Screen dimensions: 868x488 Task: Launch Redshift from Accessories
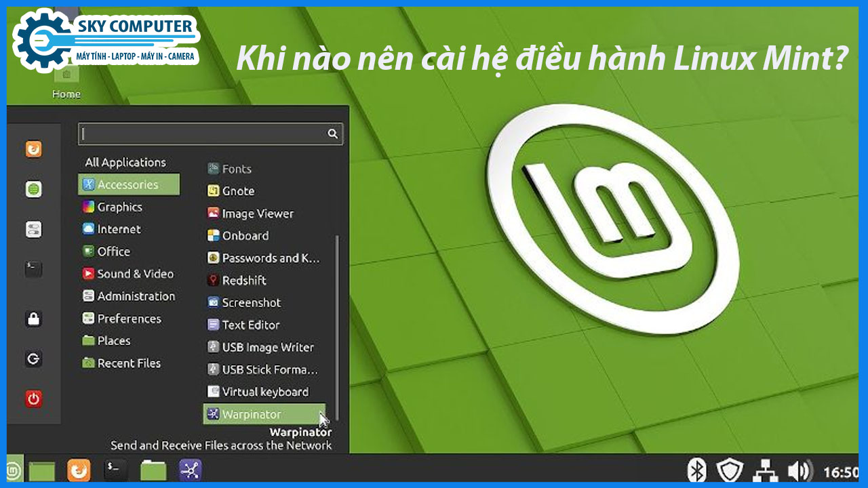point(243,280)
